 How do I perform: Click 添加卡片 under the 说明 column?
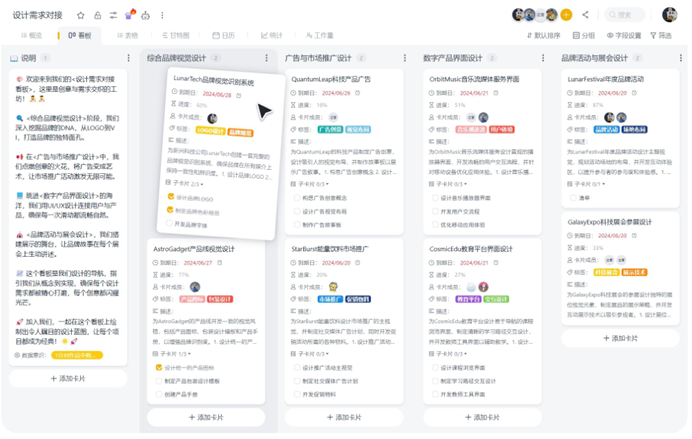tap(68, 379)
